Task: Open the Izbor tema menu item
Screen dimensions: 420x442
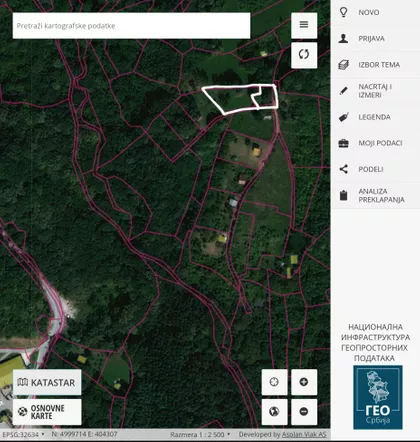Action: [375, 65]
